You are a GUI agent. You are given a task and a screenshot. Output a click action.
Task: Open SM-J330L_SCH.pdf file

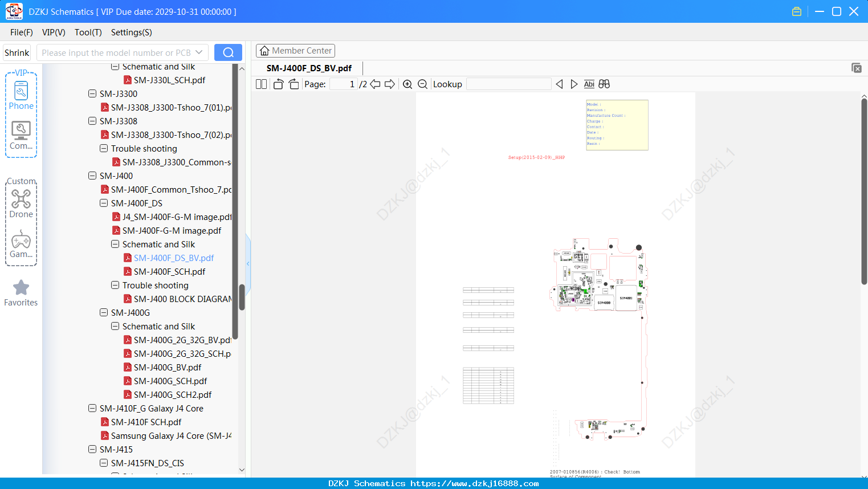pyautogui.click(x=164, y=80)
